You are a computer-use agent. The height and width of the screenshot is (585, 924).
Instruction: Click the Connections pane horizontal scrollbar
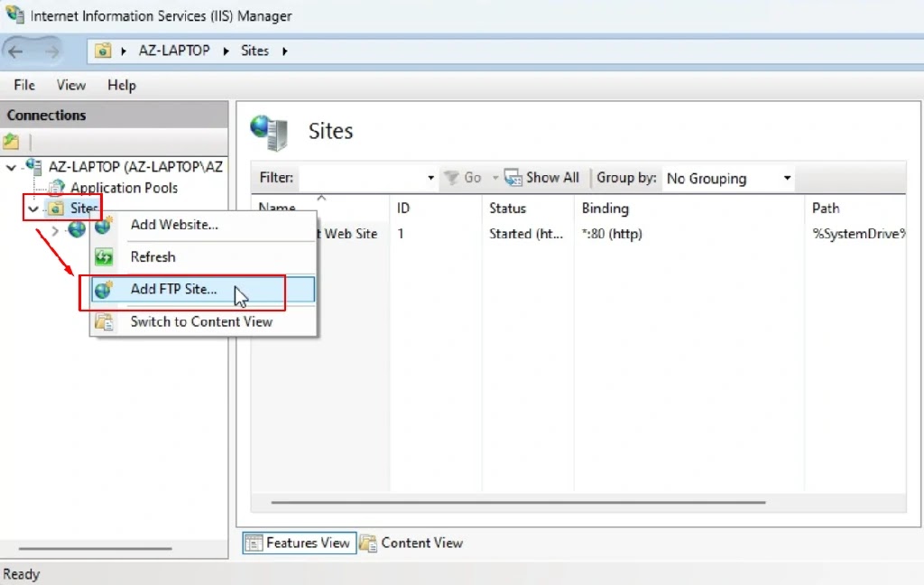[95, 549]
